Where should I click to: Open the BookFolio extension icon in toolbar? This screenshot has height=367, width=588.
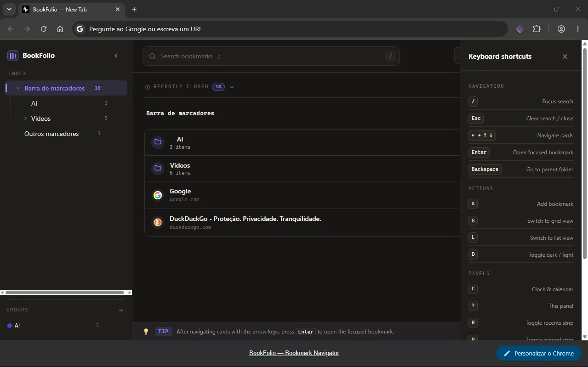(x=520, y=29)
